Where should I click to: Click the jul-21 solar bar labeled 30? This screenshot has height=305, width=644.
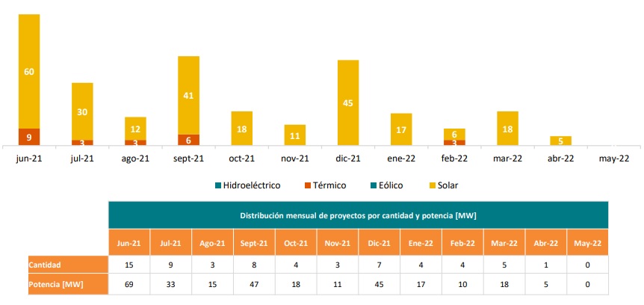[x=82, y=111]
